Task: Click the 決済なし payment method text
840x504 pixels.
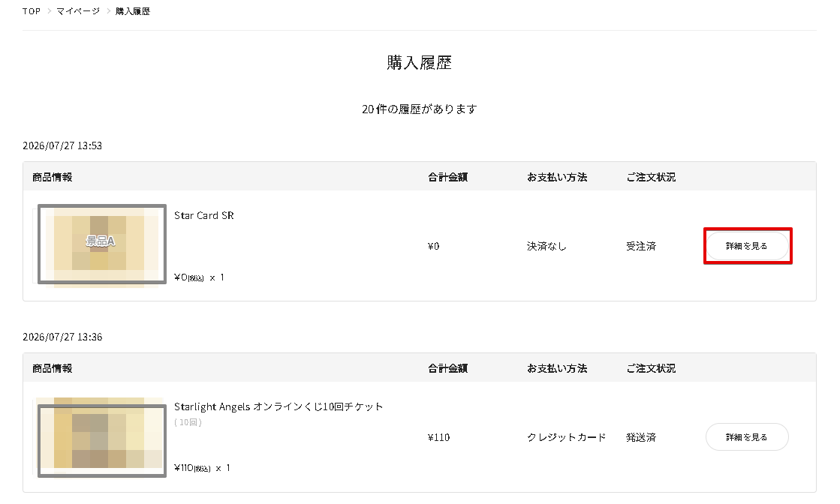Action: pos(546,246)
